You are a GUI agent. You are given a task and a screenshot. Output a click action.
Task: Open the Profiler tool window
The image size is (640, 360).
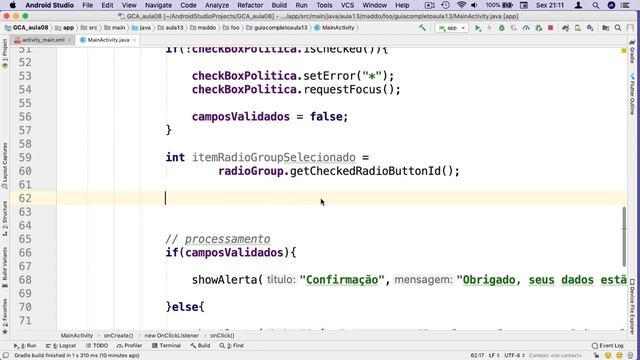tap(129, 346)
